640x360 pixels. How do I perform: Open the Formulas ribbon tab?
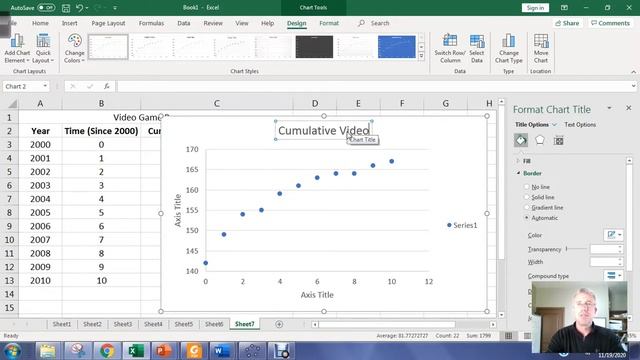[151, 23]
